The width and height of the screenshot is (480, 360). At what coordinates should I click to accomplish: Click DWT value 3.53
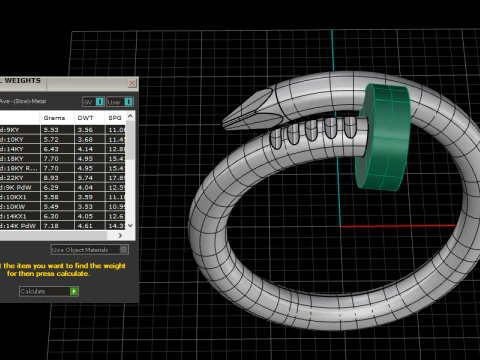point(85,207)
